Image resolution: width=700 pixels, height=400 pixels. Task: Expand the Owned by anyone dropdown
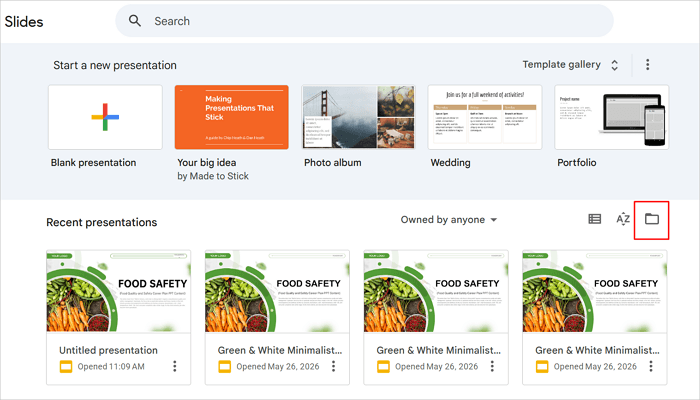[449, 220]
